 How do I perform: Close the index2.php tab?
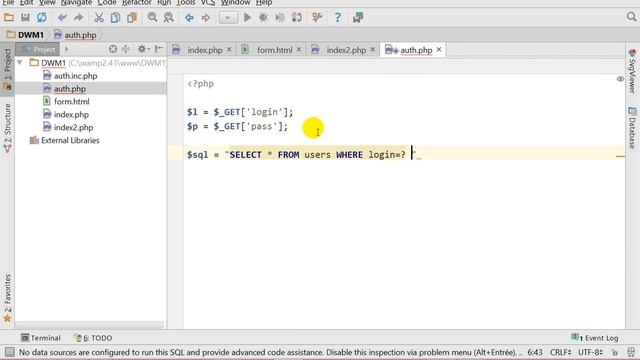tap(373, 49)
